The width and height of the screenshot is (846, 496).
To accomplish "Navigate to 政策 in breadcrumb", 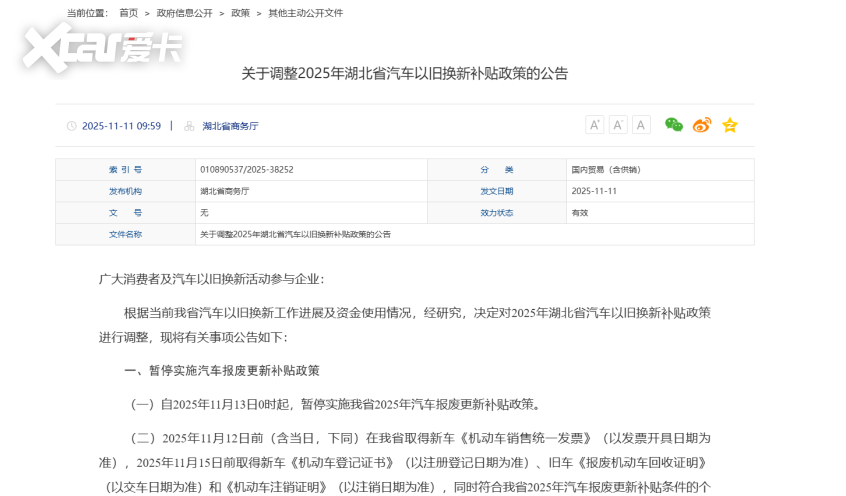I will 241,13.
